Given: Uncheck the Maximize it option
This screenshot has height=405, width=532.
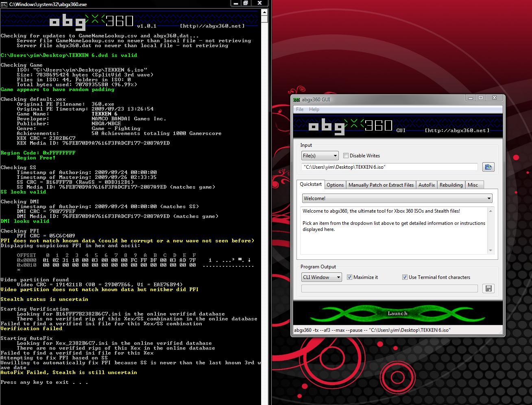Looking at the screenshot, I should (349, 277).
